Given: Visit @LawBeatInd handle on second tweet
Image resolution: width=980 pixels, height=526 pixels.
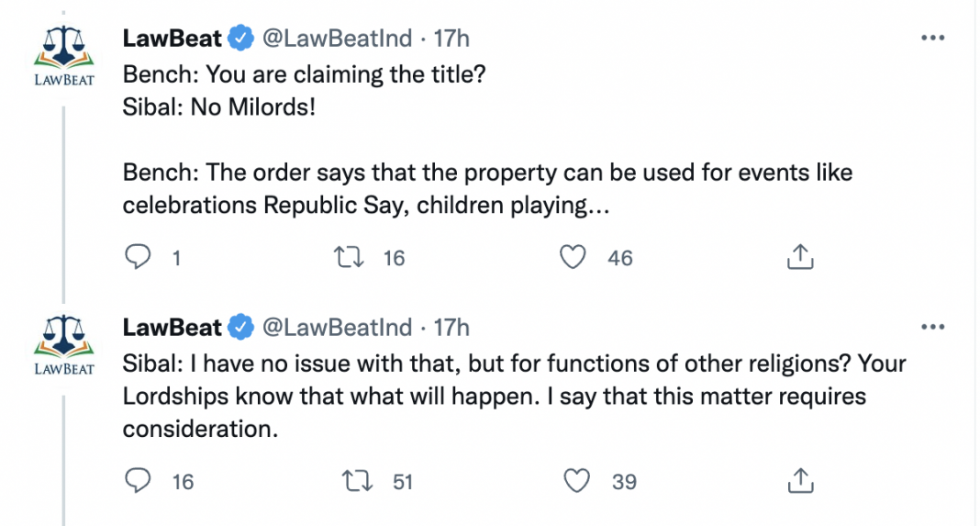Looking at the screenshot, I should (x=337, y=327).
